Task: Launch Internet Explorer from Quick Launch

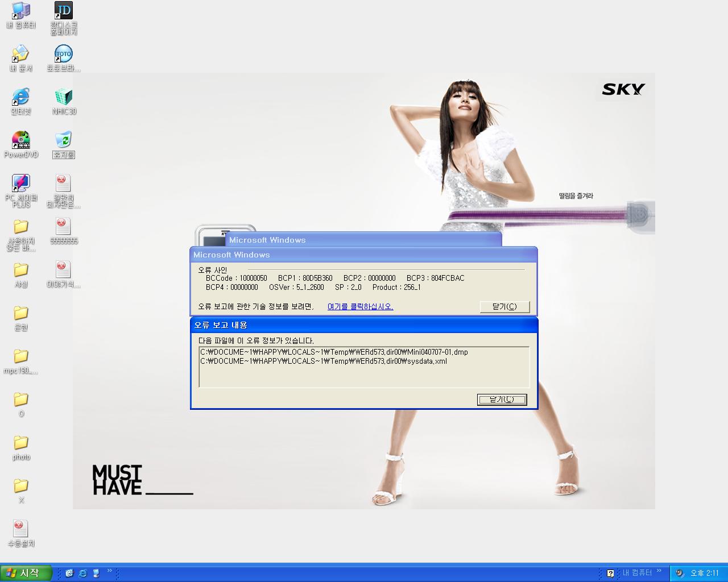Action: [x=83, y=573]
